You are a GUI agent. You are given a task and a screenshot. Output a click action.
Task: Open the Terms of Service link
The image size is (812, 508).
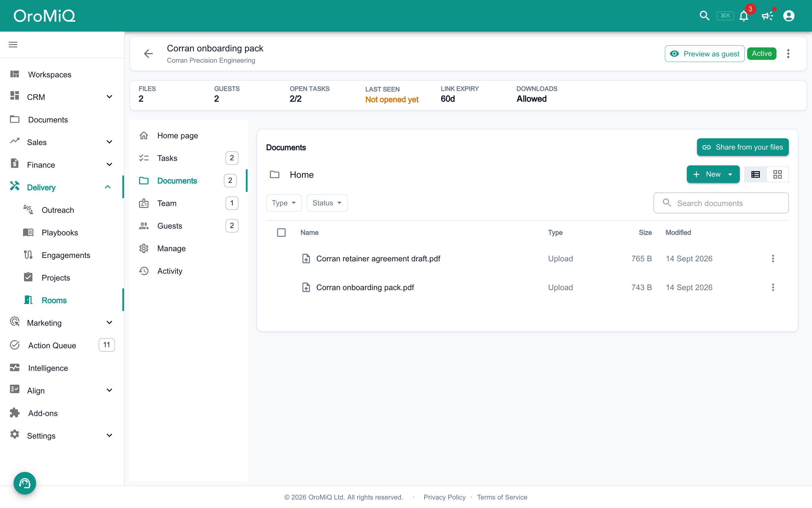tap(502, 497)
